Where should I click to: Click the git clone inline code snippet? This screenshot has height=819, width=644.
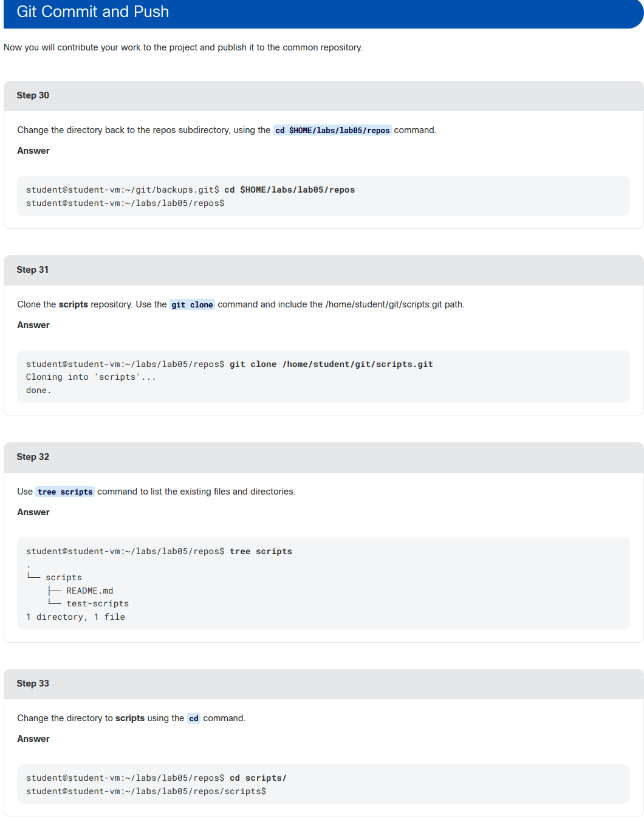pos(192,304)
